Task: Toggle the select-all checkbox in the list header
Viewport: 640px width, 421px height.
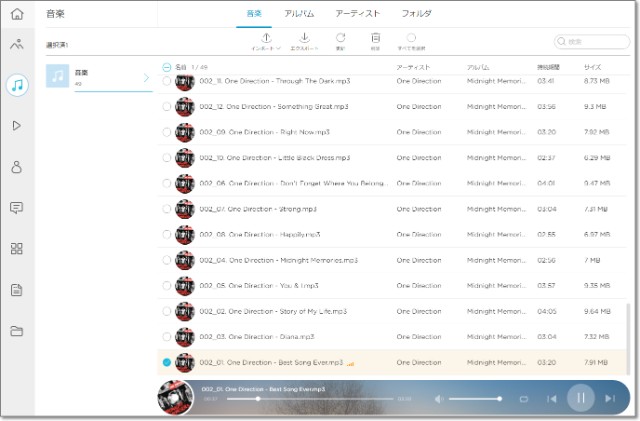Action: click(x=166, y=67)
